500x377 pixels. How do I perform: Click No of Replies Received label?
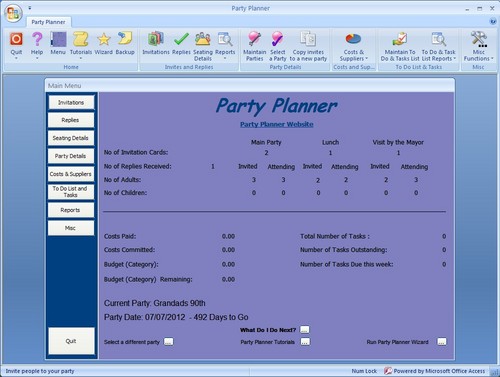click(x=138, y=166)
